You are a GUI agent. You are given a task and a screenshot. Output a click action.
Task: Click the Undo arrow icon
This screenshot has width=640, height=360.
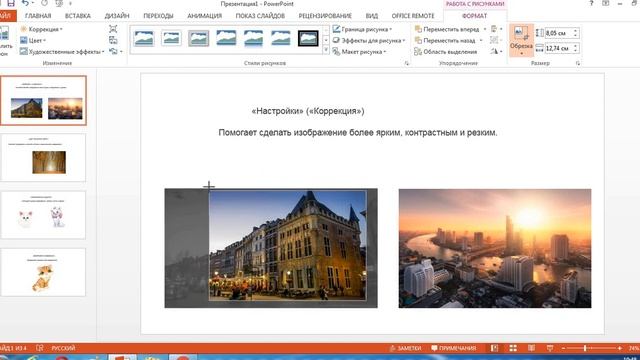(25, 3)
